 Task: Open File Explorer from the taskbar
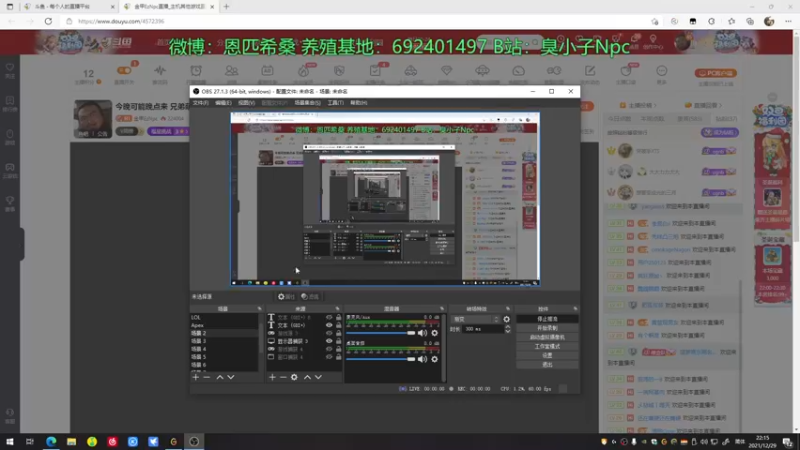point(71,441)
